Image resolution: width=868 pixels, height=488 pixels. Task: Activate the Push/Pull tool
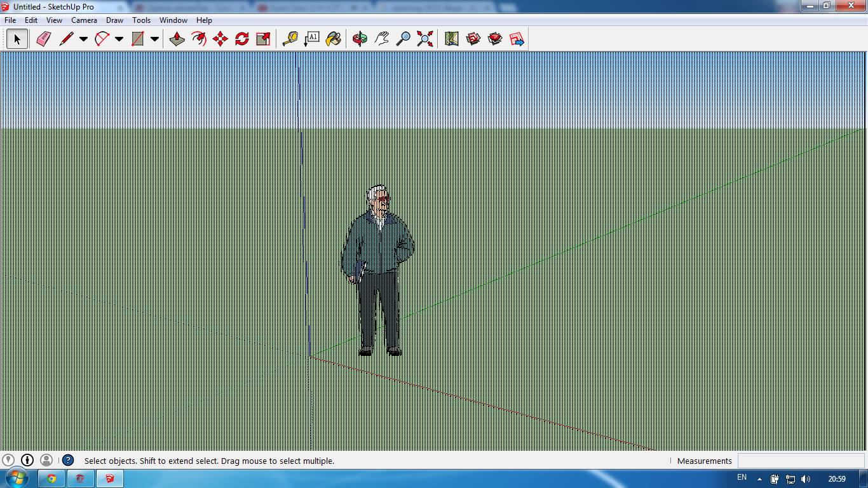pos(177,39)
